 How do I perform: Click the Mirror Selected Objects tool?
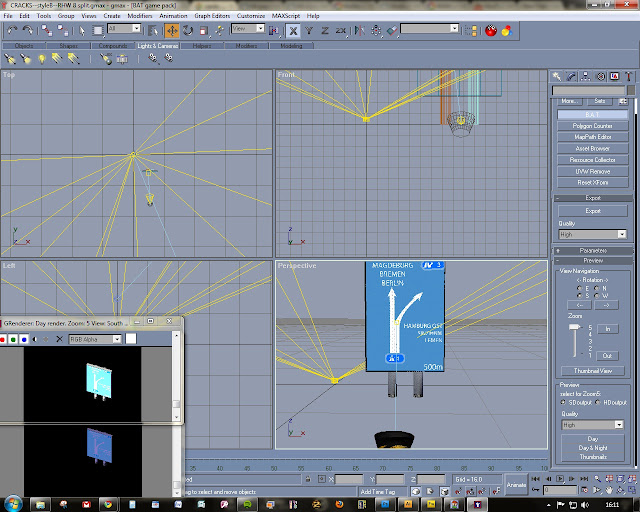pyautogui.click(x=360, y=31)
